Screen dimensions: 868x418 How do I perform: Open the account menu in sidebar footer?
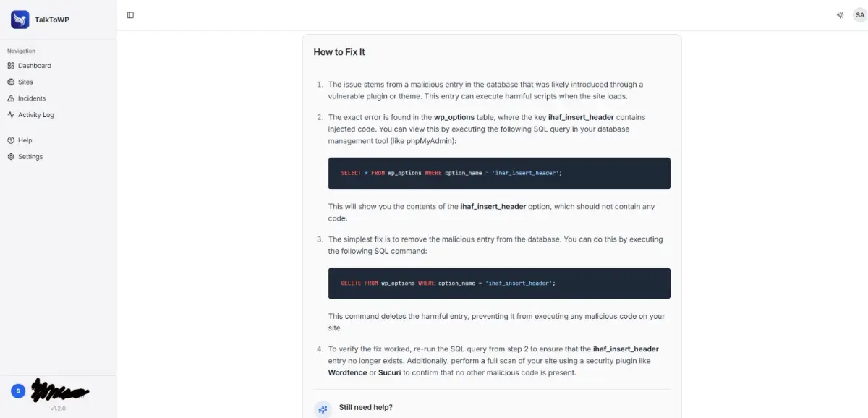pos(58,392)
